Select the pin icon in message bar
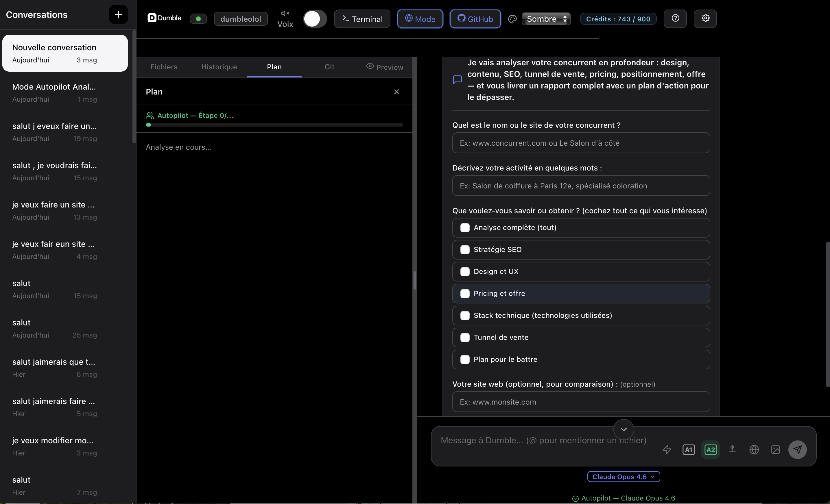The height and width of the screenshot is (504, 830). [x=732, y=449]
